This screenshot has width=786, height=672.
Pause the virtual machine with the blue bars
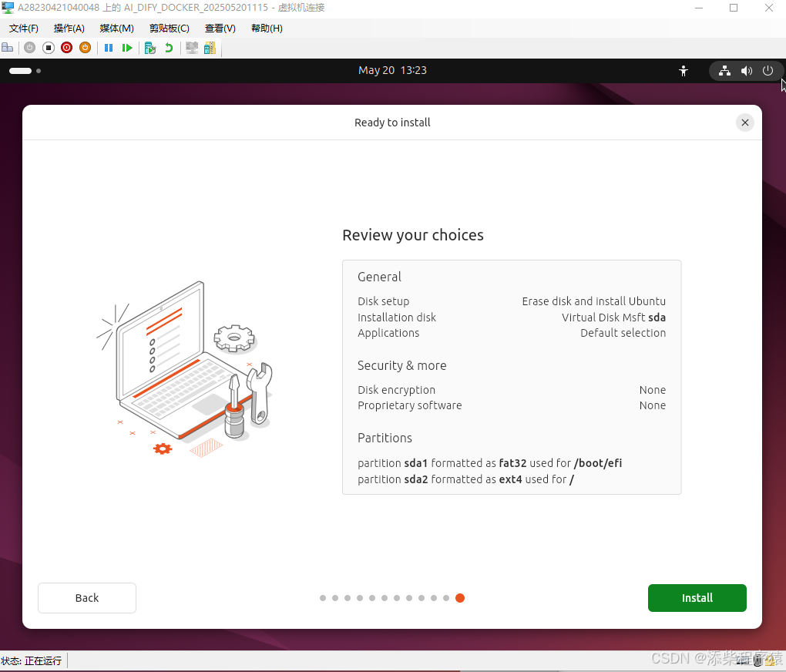(109, 48)
